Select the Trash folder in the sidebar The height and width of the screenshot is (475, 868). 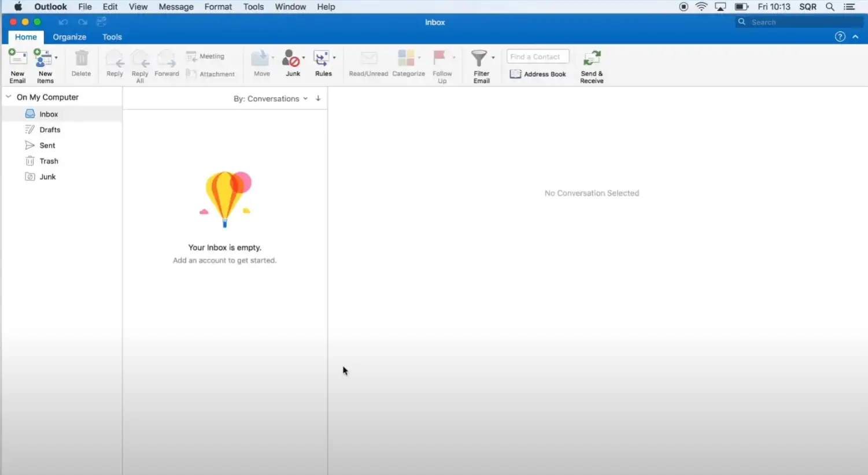pyautogui.click(x=49, y=161)
